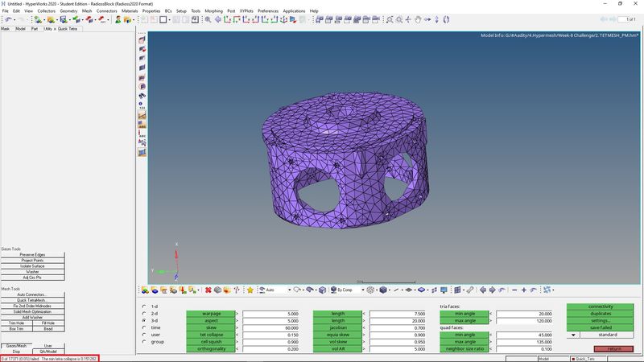Click the bottom icon of the vertical viewport toolbar

click(x=142, y=152)
